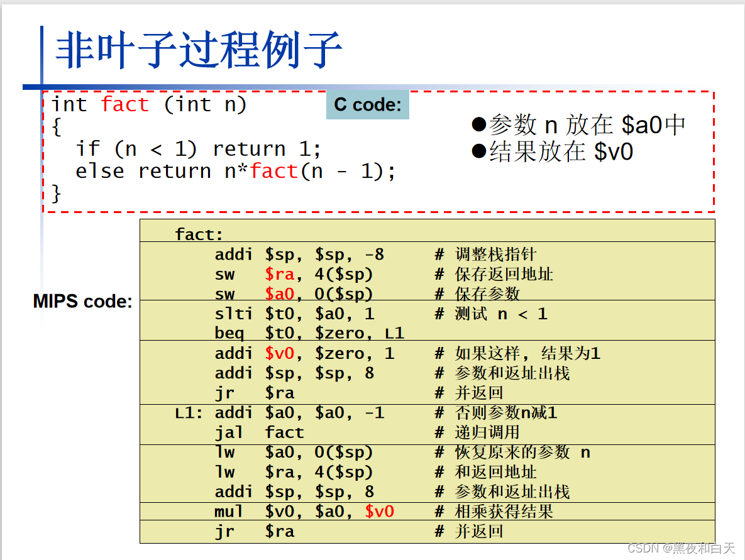Click the comment '# 保存返回地址'
This screenshot has height=560, width=745.
494,275
